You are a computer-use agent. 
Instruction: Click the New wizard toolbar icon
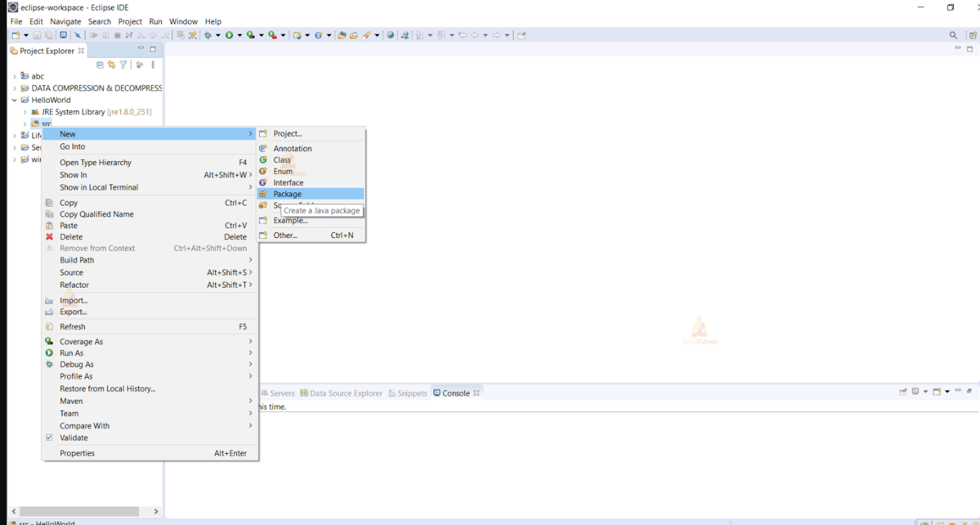(15, 35)
